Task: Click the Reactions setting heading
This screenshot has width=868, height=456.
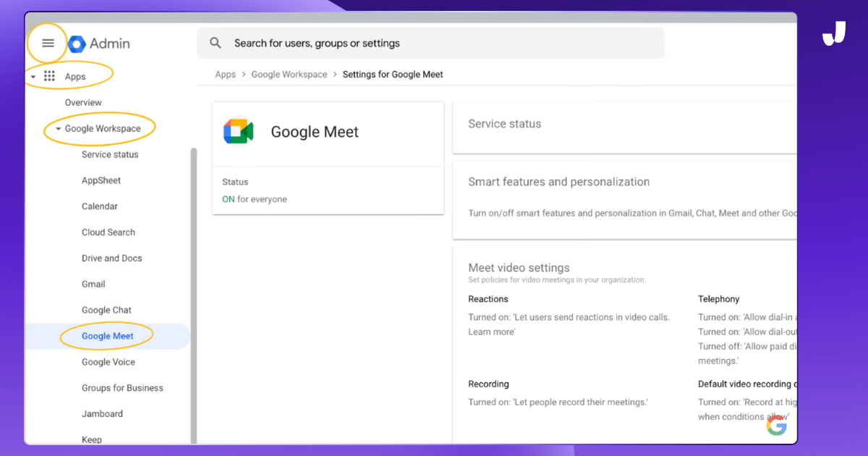Action: 488,299
